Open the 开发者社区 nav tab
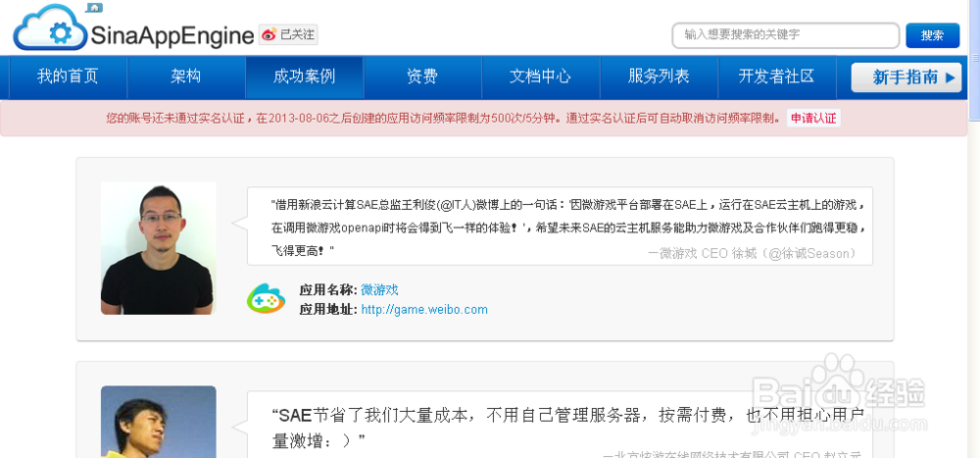Screen dimensions: 980x458 click(x=777, y=76)
